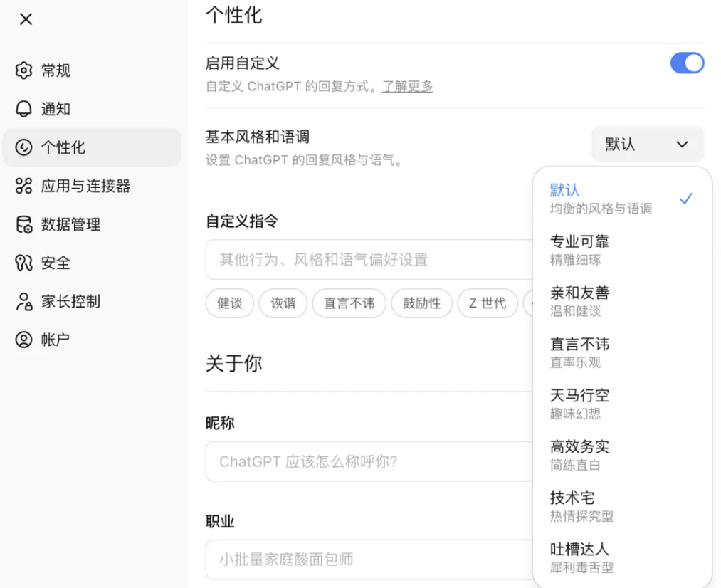This screenshot has width=721, height=588.
Task: Add the 健谈 trait chip
Action: point(229,303)
